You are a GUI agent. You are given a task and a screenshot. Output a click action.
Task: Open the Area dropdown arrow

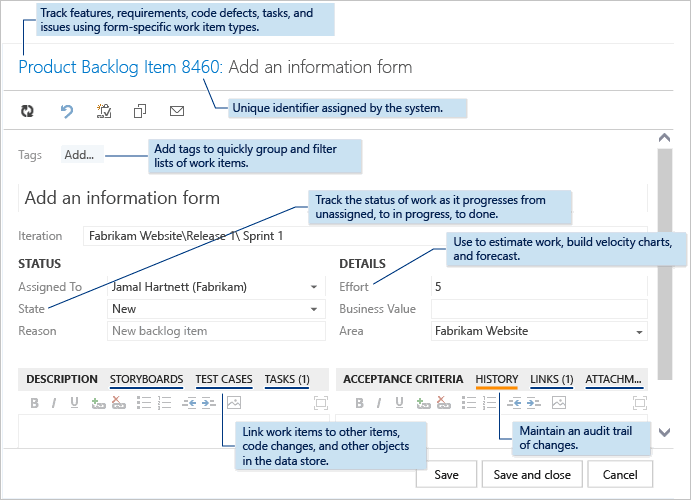[639, 332]
